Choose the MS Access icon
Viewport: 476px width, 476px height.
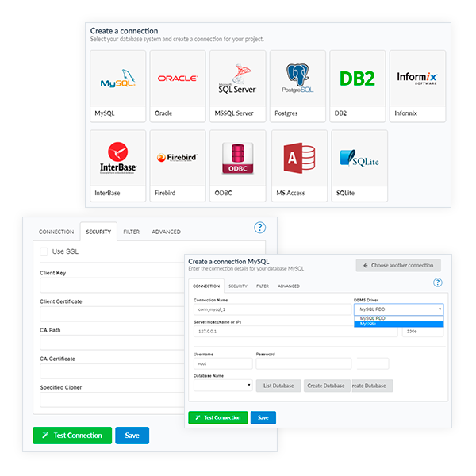(x=298, y=158)
